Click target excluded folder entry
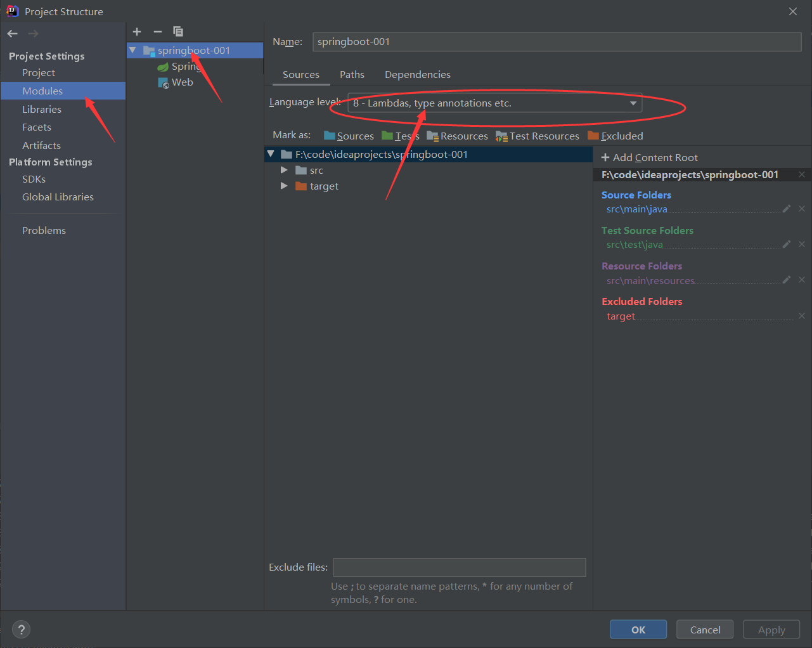 pyautogui.click(x=621, y=316)
